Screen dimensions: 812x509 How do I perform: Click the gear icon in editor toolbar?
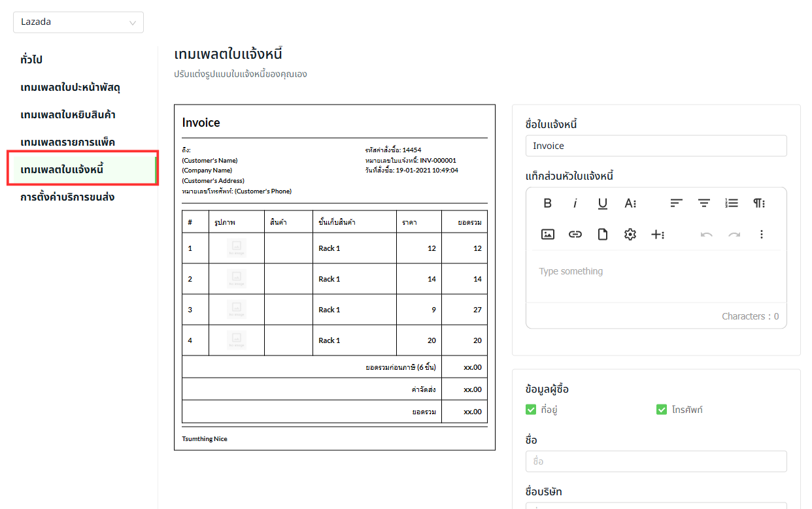tap(630, 235)
